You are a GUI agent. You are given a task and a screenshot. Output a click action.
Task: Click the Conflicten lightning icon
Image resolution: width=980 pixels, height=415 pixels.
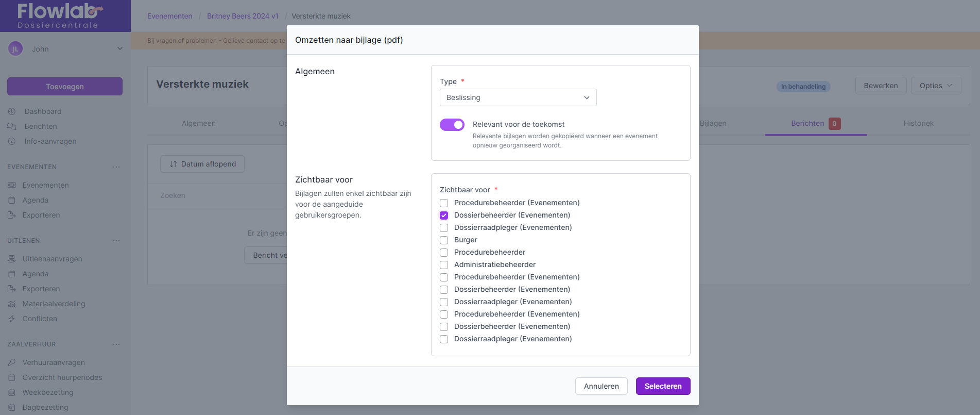pos(12,319)
